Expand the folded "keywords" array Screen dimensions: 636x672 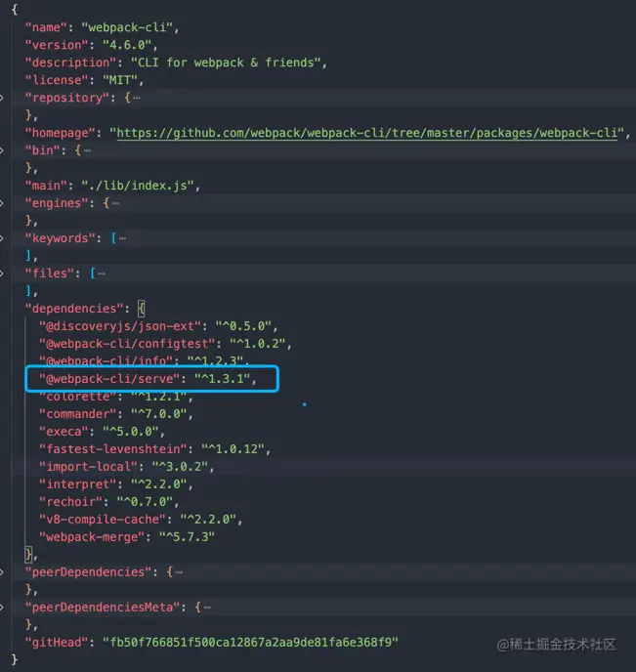tap(2, 238)
